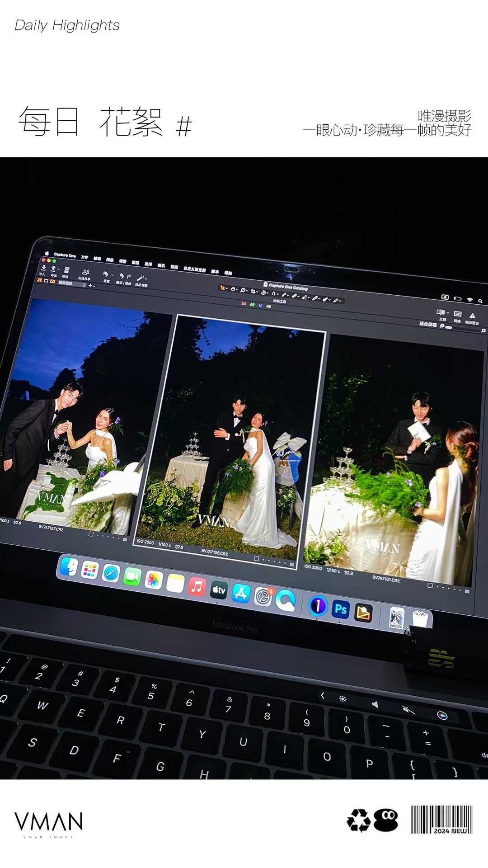Image resolution: width=488 pixels, height=868 pixels.
Task: Open the Image (图像) menu
Action: tap(110, 260)
